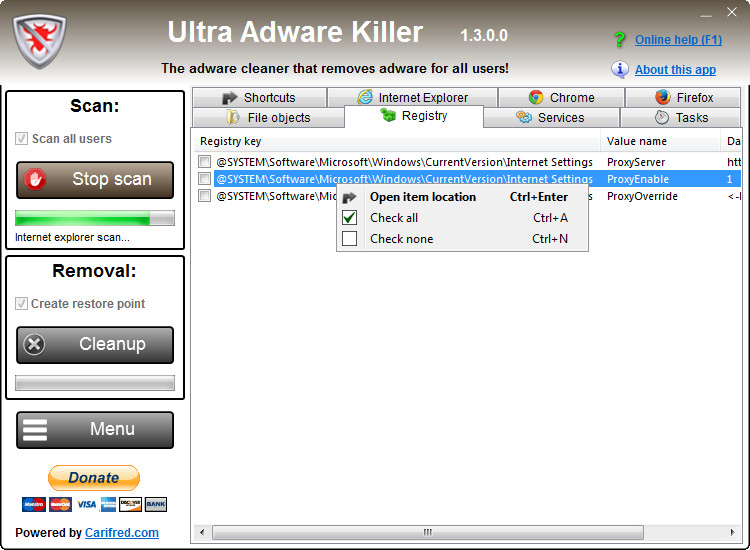The image size is (750, 550).
Task: Click the Internet Explorer tab logo icon
Action: click(x=365, y=97)
